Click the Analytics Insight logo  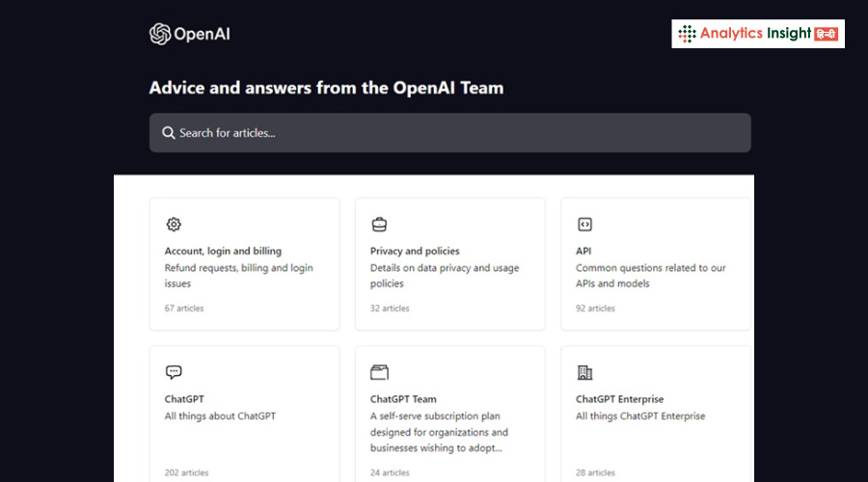pyautogui.click(x=757, y=34)
